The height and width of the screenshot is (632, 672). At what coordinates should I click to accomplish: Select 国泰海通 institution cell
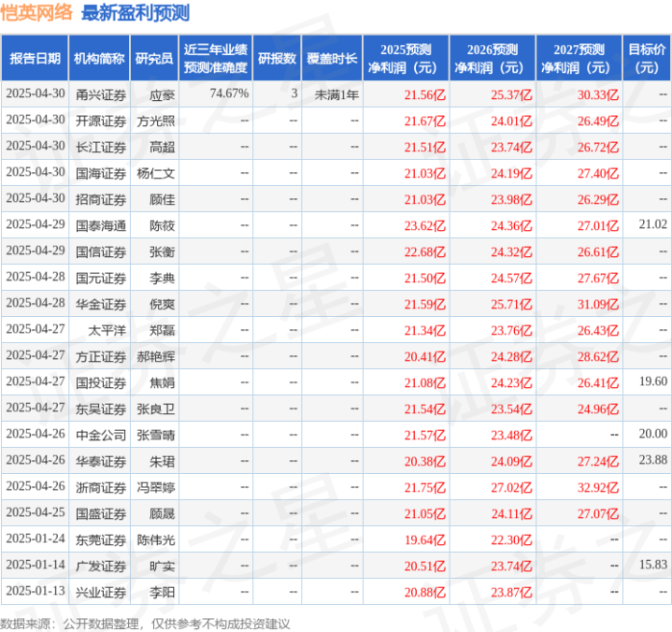[101, 225]
